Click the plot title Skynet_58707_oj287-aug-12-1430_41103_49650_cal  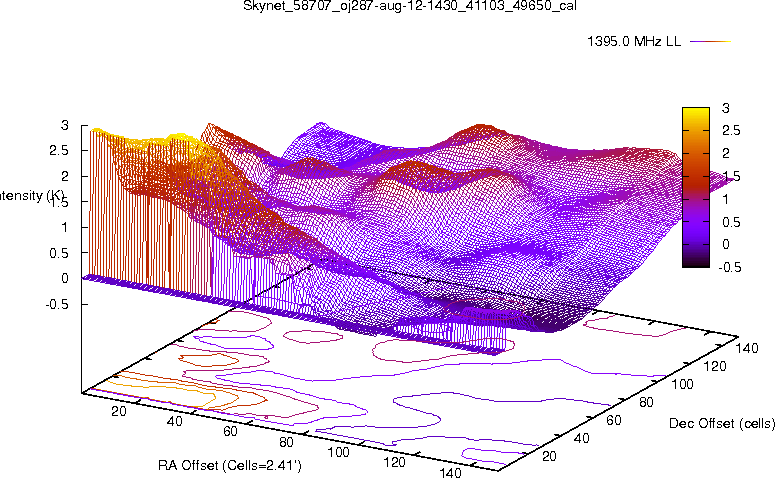coord(410,6)
